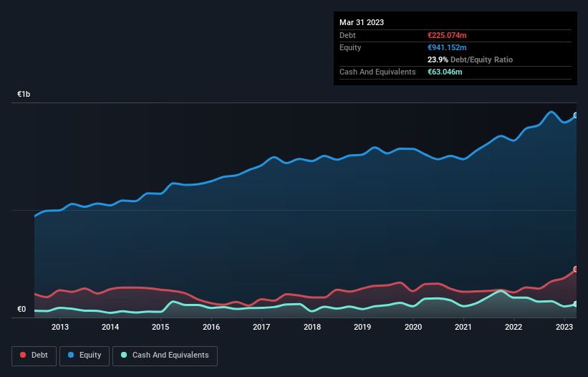Click the €941.152m equity value

[x=447, y=47]
